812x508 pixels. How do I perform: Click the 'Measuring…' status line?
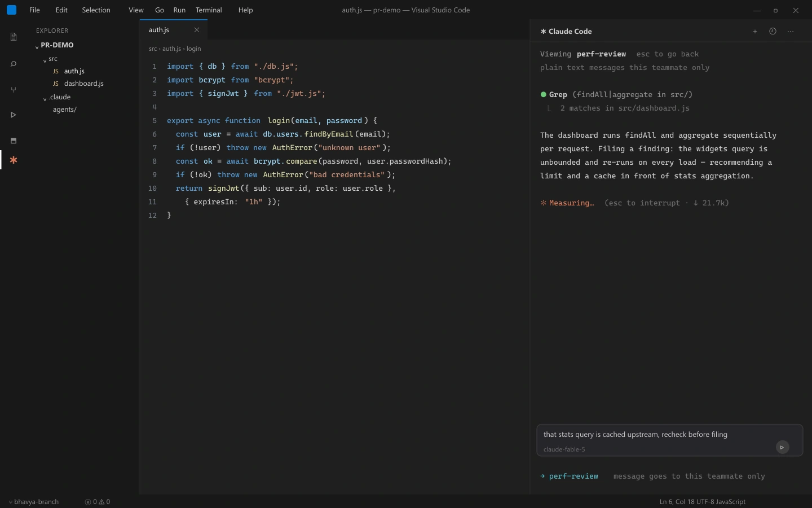pyautogui.click(x=635, y=203)
